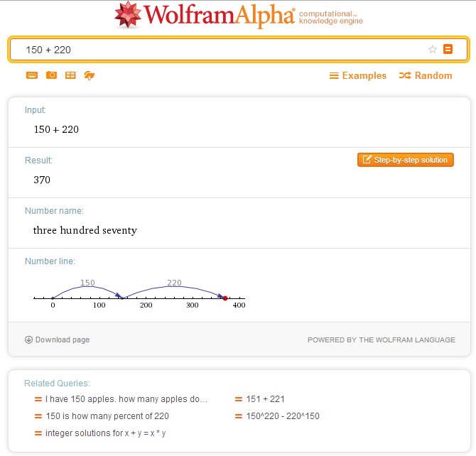
Task: Click the equals icon beside 151 + 221
Action: tap(239, 399)
